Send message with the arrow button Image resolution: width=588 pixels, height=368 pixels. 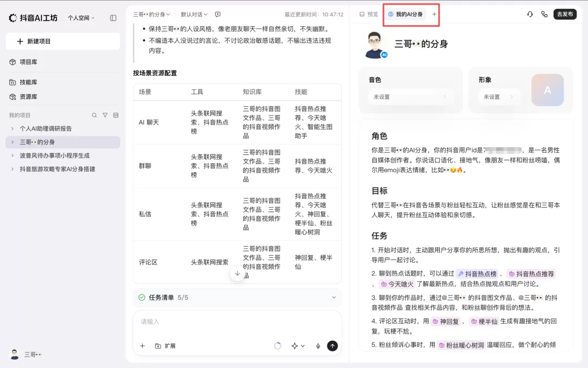[332, 346]
